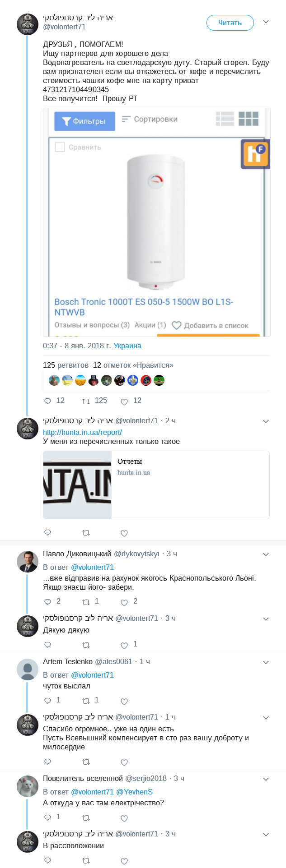Like Павло Диковицький's reply
Viewport: 286px width, 868px height.
[124, 602]
